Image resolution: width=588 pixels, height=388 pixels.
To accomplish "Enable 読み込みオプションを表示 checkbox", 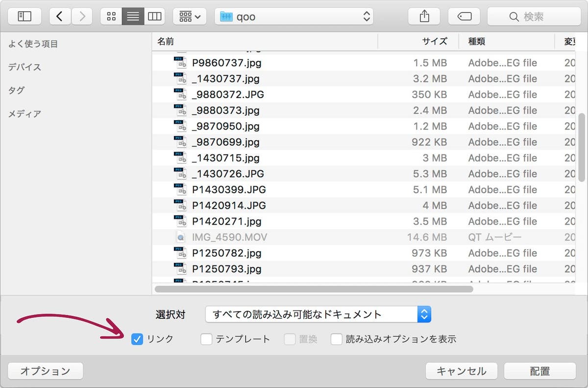I will [x=336, y=339].
